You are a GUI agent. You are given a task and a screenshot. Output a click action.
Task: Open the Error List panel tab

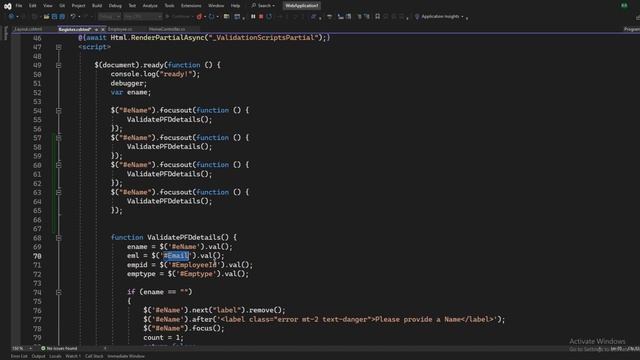click(19, 356)
